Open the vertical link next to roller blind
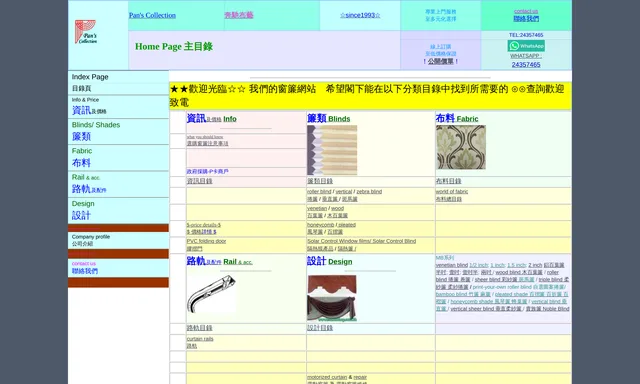This screenshot has height=384, width=640. point(344,191)
